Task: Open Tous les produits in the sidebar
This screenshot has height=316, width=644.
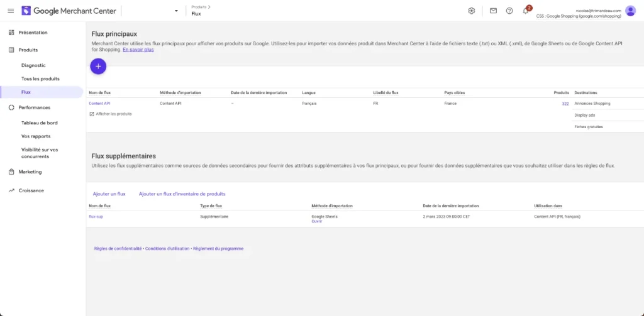Action: pos(40,79)
